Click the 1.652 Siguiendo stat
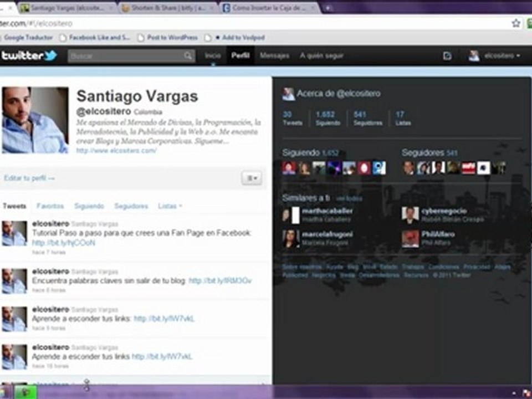This screenshot has width=532, height=399. (x=328, y=118)
